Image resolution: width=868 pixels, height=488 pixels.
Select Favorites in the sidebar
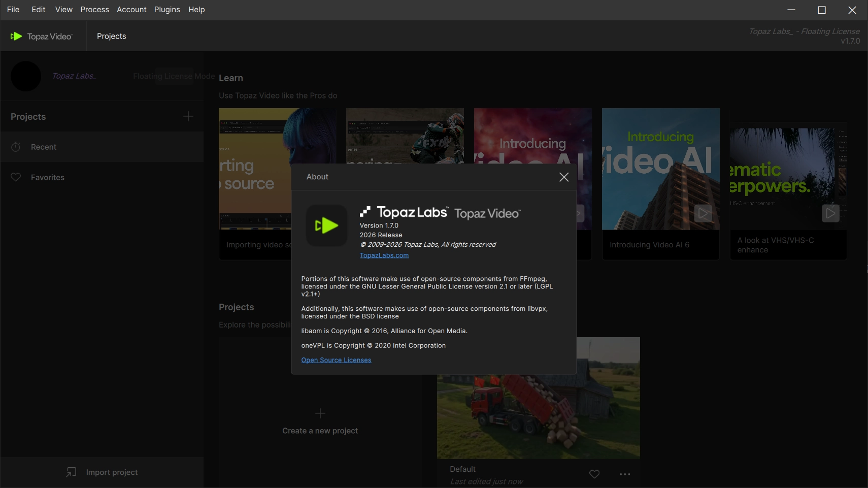[102, 177]
